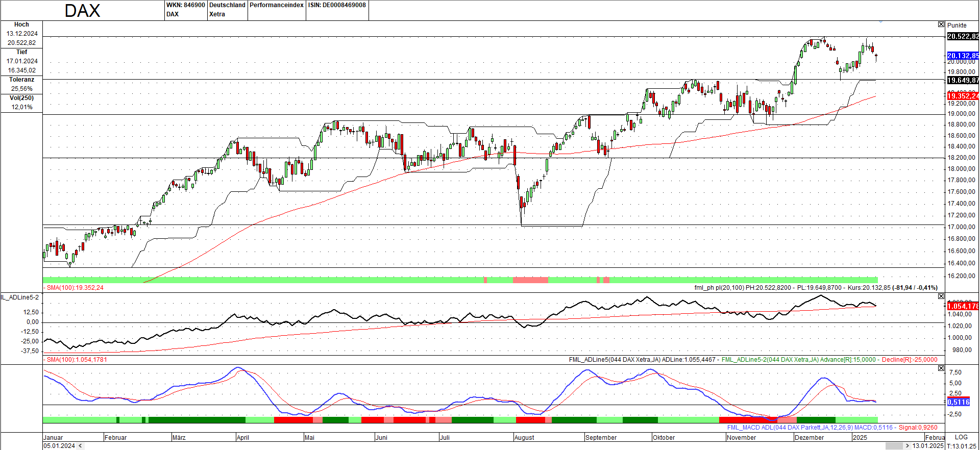The image size is (980, 450).
Task: Close the main DAX price chart panel
Action: (x=941, y=24)
